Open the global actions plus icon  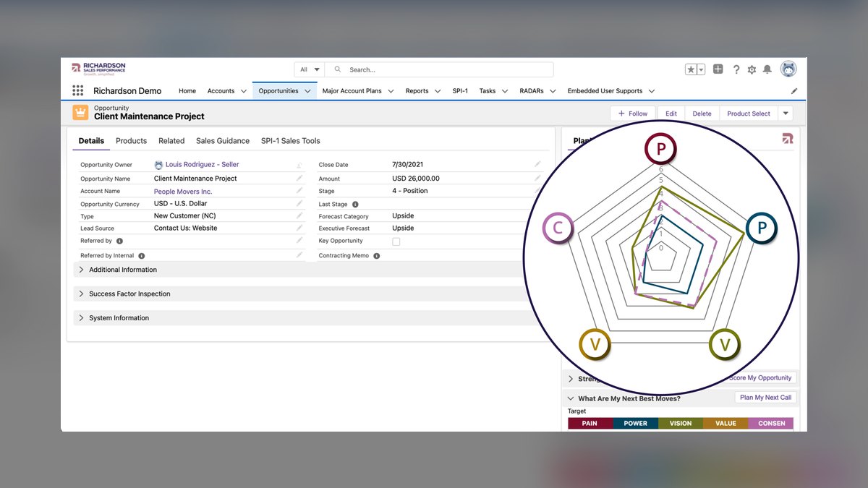point(718,69)
